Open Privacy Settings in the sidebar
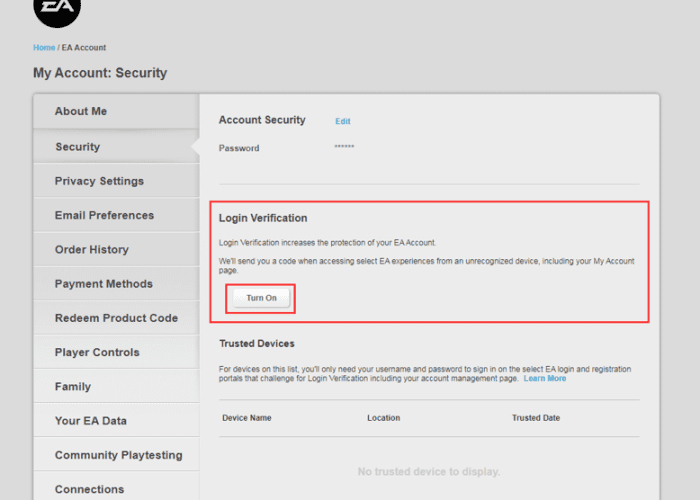The width and height of the screenshot is (700, 500). (99, 181)
